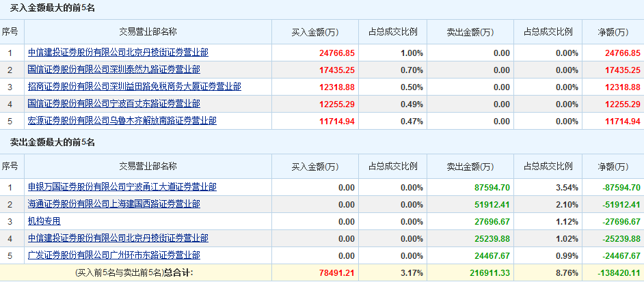Select the green 25239.88 sell amount
644x282 pixels.
pyautogui.click(x=492, y=239)
